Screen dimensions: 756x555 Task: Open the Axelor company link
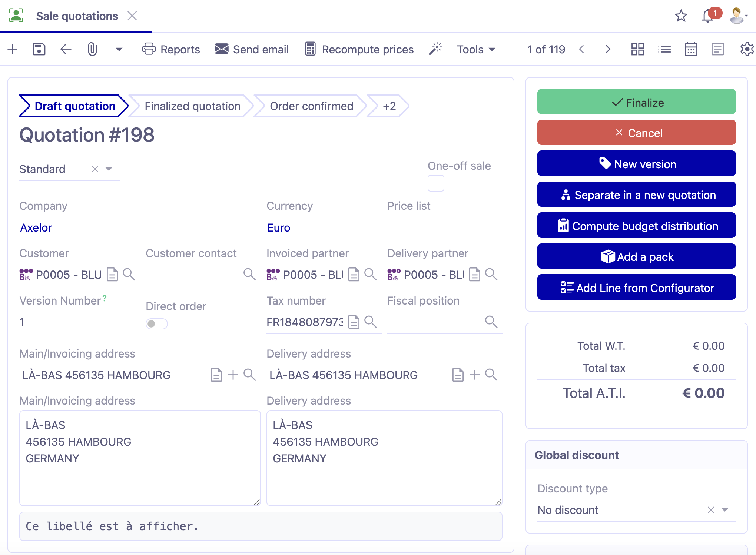coord(36,227)
